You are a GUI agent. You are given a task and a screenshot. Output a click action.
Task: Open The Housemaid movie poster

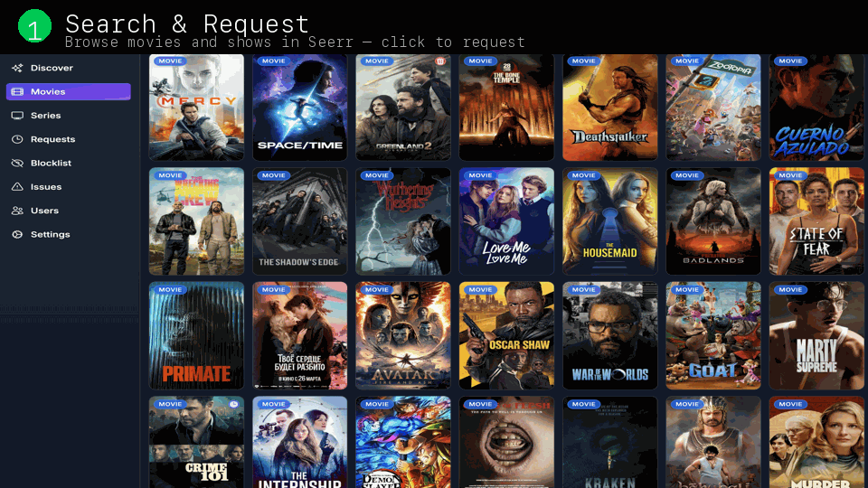click(610, 221)
